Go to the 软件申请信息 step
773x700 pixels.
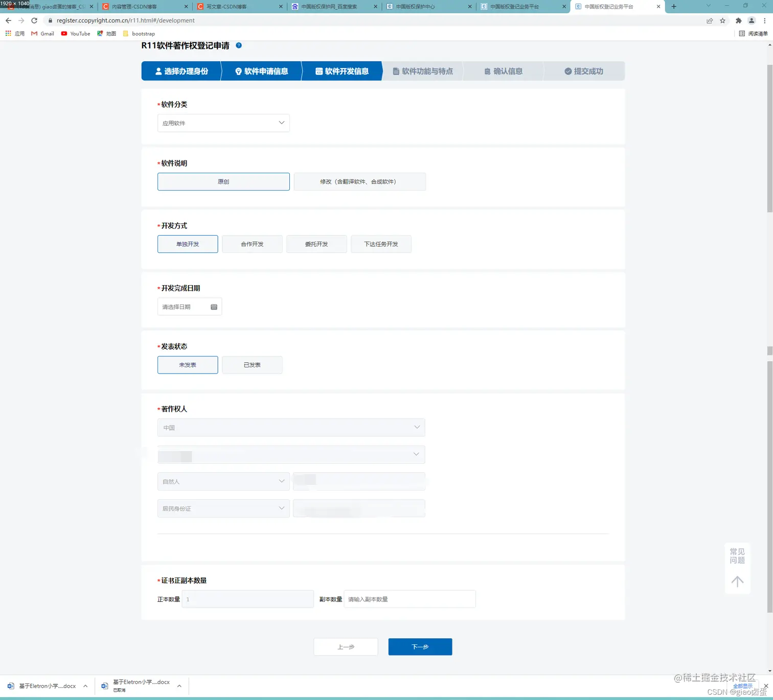click(x=261, y=71)
